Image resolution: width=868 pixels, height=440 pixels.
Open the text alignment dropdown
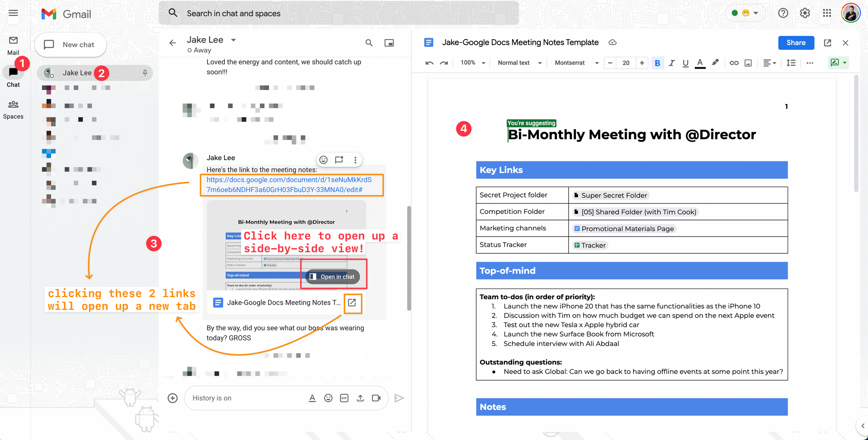(x=769, y=63)
